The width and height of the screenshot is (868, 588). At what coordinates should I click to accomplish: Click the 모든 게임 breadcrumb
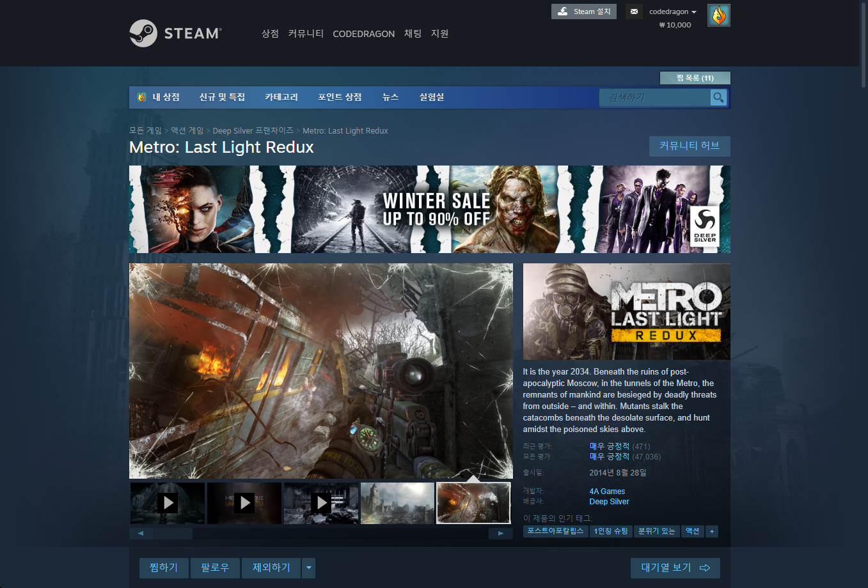click(x=145, y=130)
